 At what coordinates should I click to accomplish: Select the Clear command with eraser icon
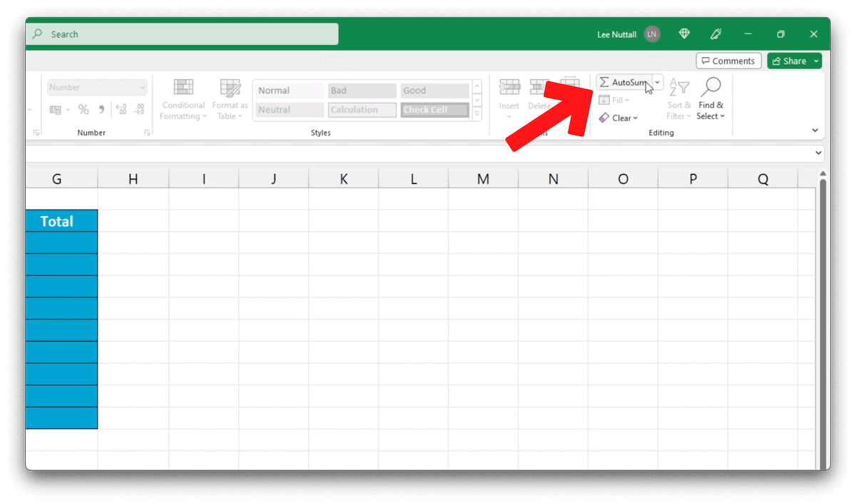[618, 118]
